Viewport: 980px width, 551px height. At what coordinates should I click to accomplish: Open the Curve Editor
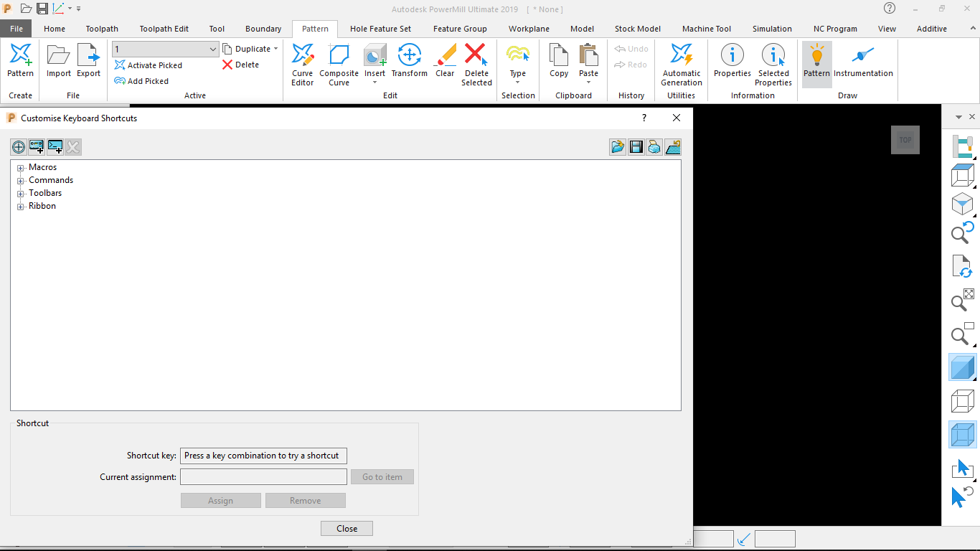[302, 63]
